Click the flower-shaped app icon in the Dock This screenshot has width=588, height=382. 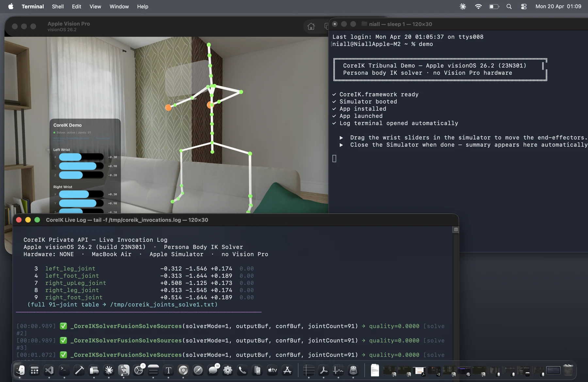228,370
